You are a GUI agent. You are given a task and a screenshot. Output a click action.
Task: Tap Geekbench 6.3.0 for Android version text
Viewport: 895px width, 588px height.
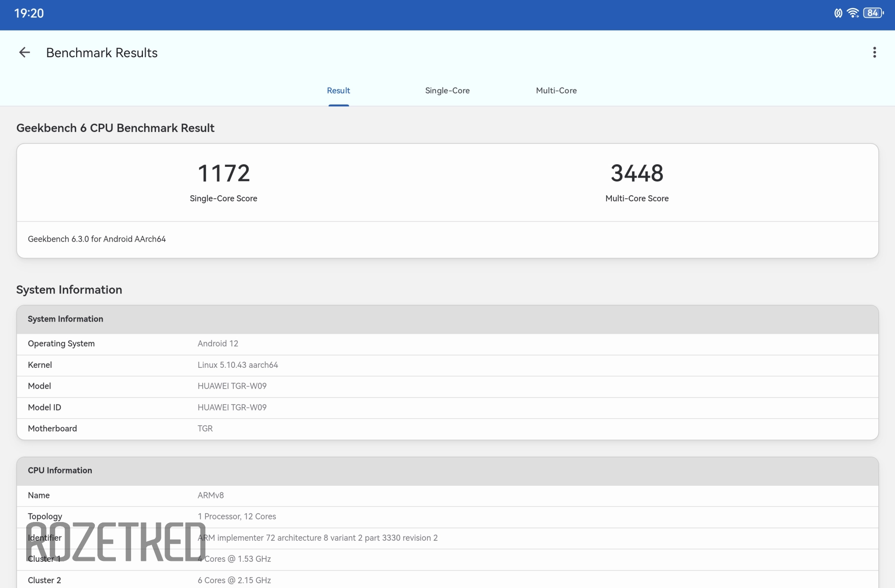[97, 239]
